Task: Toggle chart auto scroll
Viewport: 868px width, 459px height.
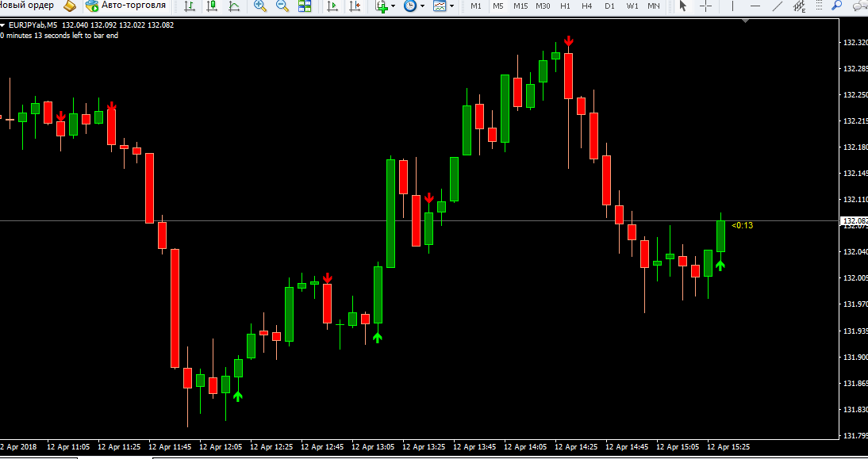Action: [x=332, y=6]
